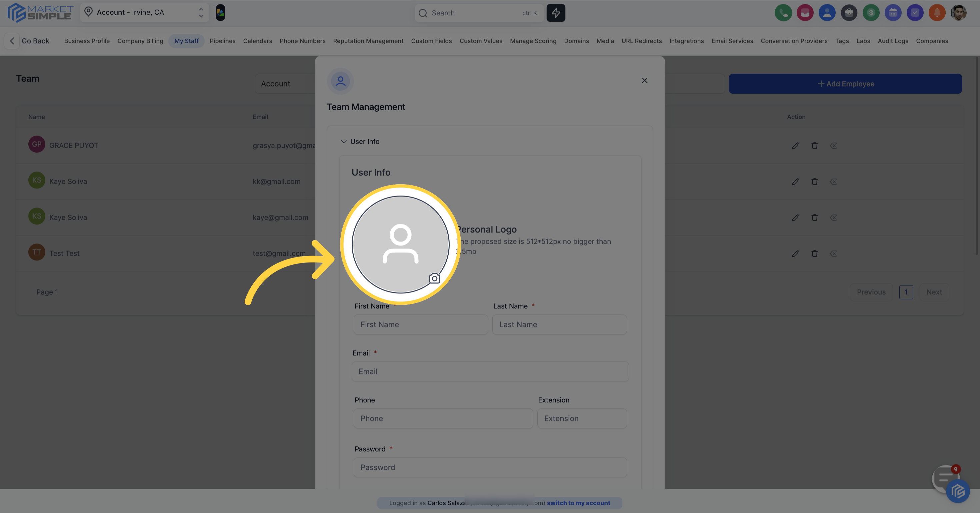The height and width of the screenshot is (513, 980).
Task: Open the notifications bell icon
Action: [937, 13]
